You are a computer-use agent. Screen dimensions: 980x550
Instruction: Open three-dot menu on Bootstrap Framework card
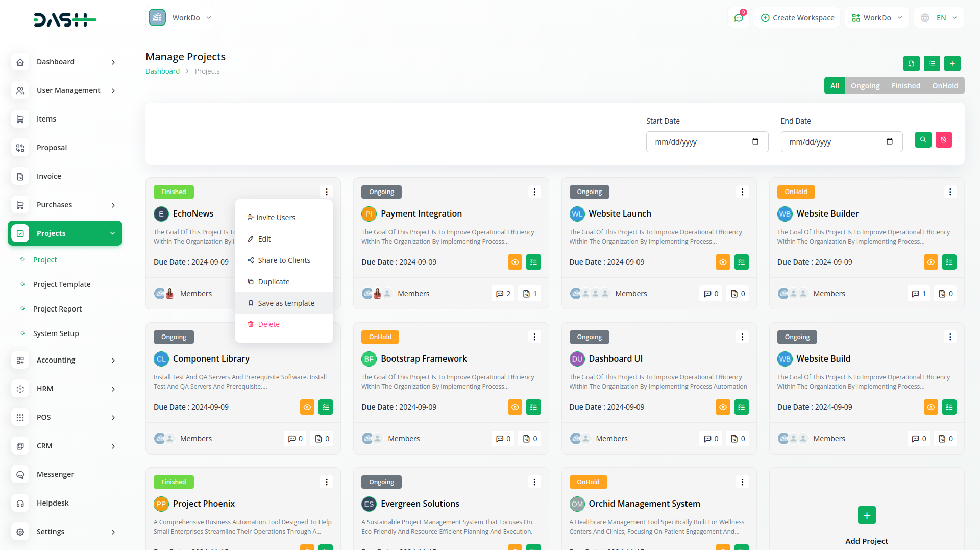(x=534, y=337)
